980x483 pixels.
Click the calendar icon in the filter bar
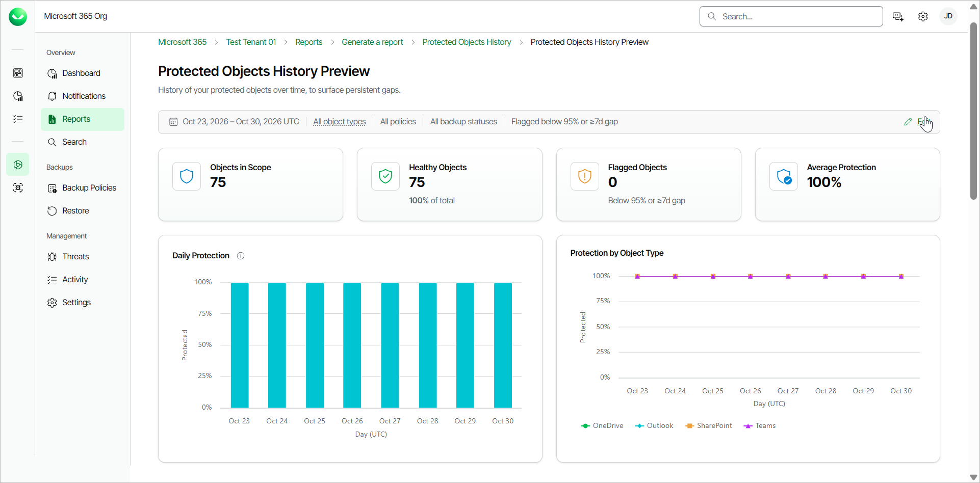(173, 122)
